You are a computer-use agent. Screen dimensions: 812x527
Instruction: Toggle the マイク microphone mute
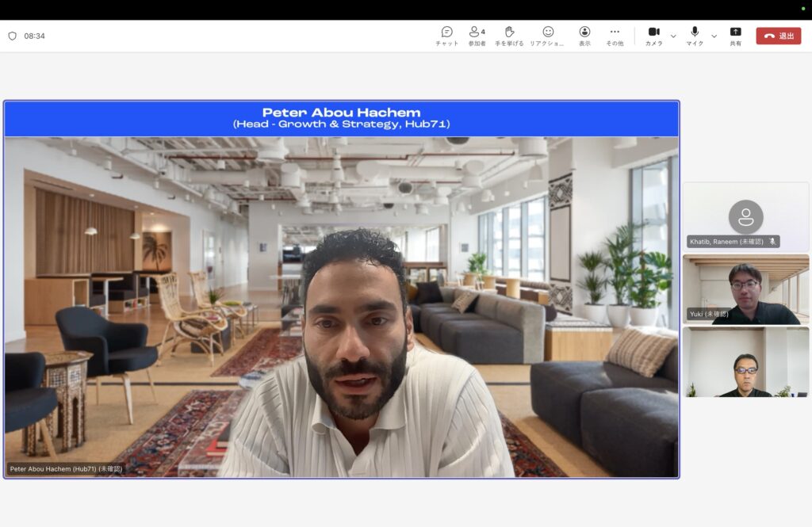(x=695, y=36)
